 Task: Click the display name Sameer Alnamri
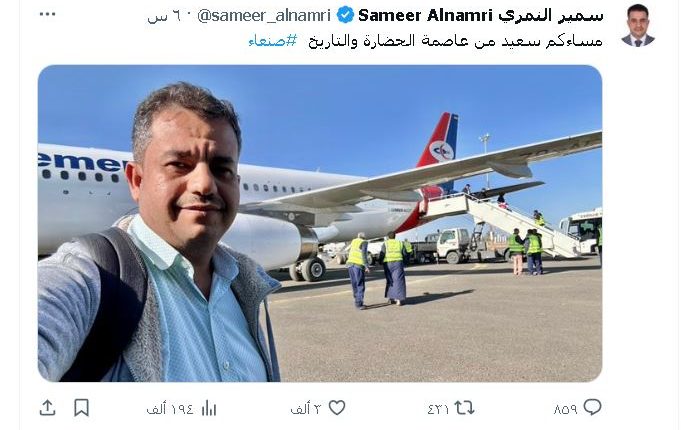[425, 16]
